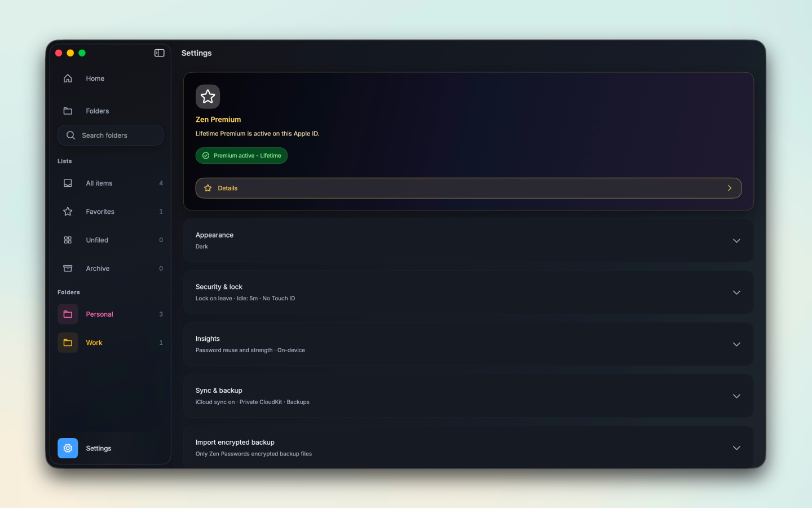The width and height of the screenshot is (812, 508).
Task: Click the Zen Premium star badge
Action: [x=208, y=97]
